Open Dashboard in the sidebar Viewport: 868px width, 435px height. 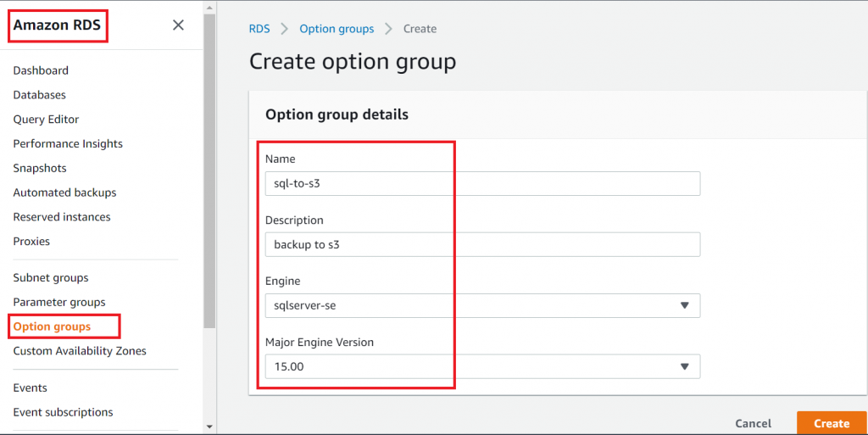click(x=41, y=70)
